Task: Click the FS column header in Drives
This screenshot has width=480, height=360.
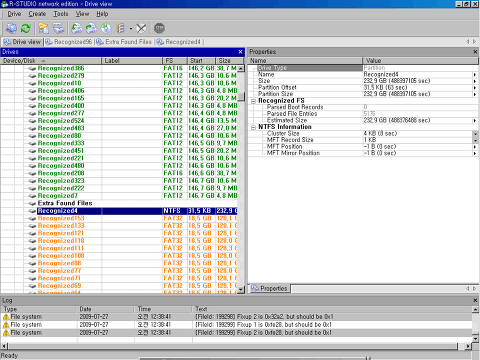Action: coord(175,61)
